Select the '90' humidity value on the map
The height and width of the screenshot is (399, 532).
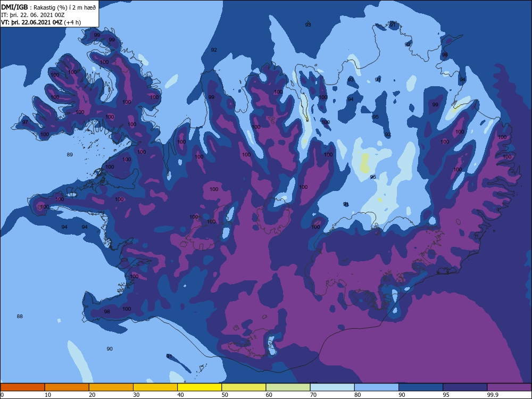click(110, 349)
